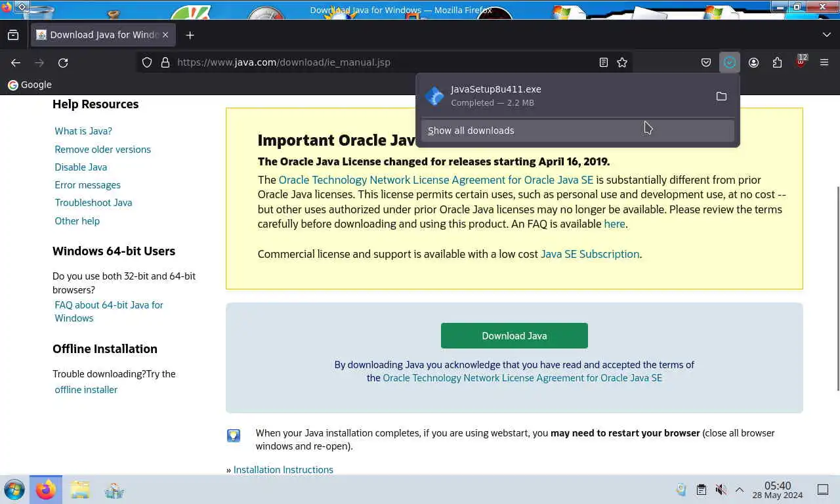Open license agreement link below Download Java button
840x504 pixels.
(x=522, y=378)
